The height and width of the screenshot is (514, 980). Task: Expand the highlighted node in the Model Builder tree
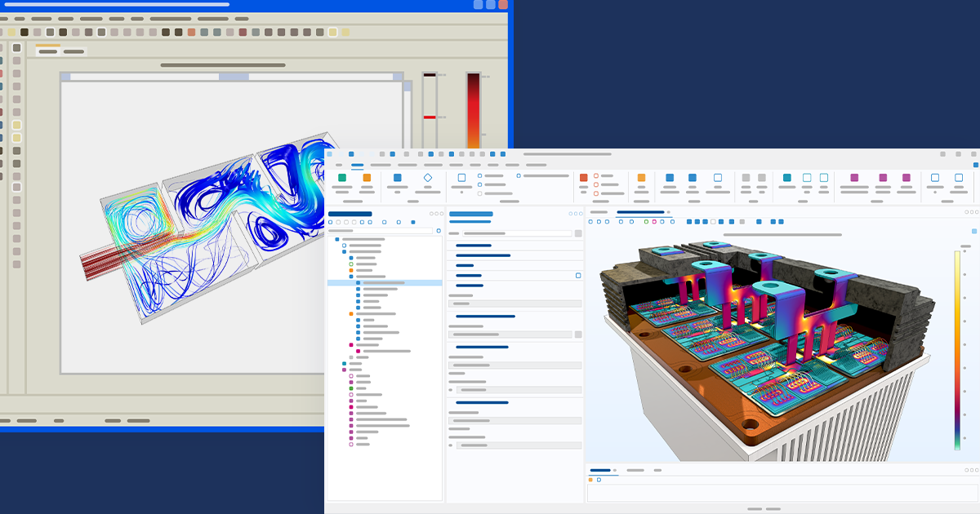pos(359,282)
